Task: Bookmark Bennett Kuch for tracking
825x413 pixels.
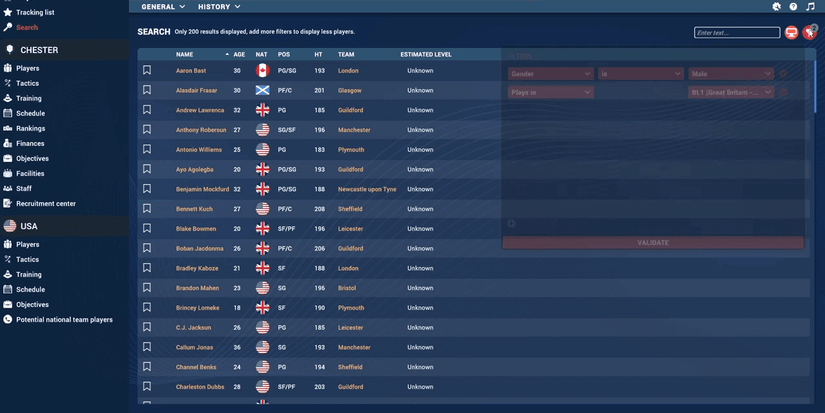Action: pyautogui.click(x=147, y=208)
